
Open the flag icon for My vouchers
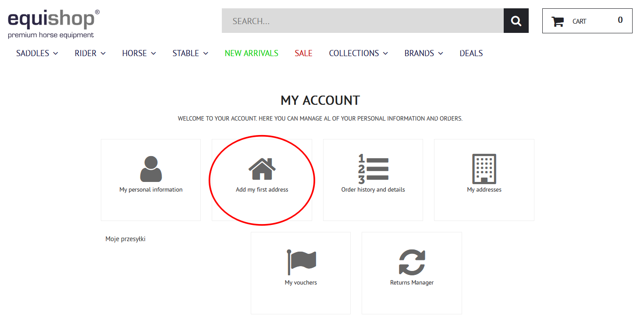pos(301,262)
